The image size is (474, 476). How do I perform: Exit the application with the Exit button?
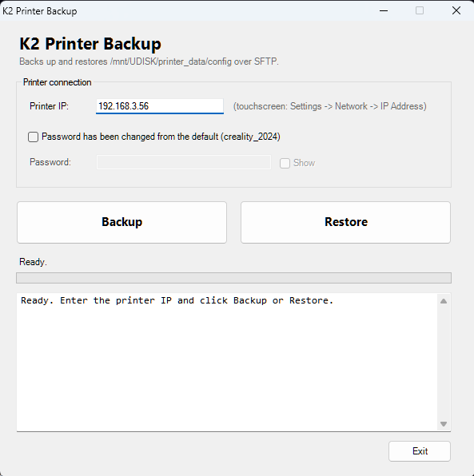420,451
